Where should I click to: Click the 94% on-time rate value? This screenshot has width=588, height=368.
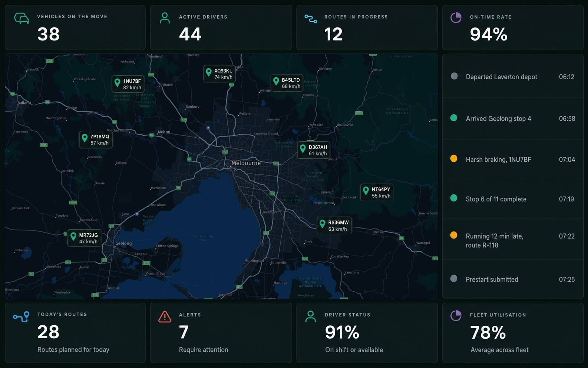[x=489, y=34]
